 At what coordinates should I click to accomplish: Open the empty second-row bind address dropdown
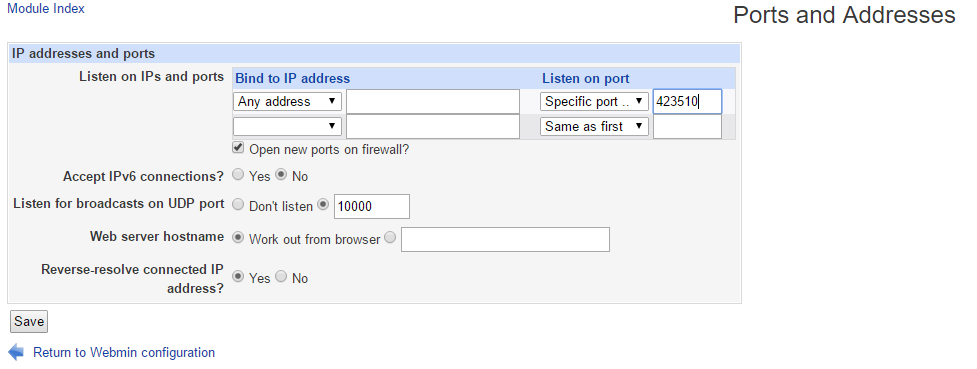coord(287,127)
